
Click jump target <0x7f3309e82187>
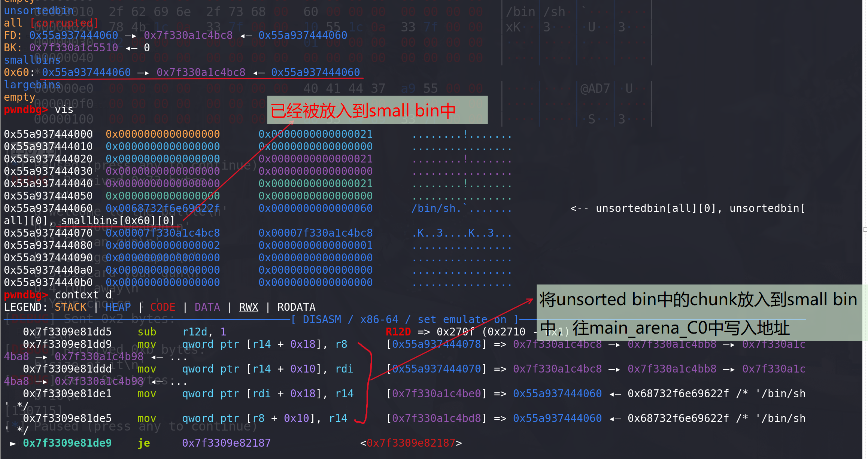coord(411,443)
